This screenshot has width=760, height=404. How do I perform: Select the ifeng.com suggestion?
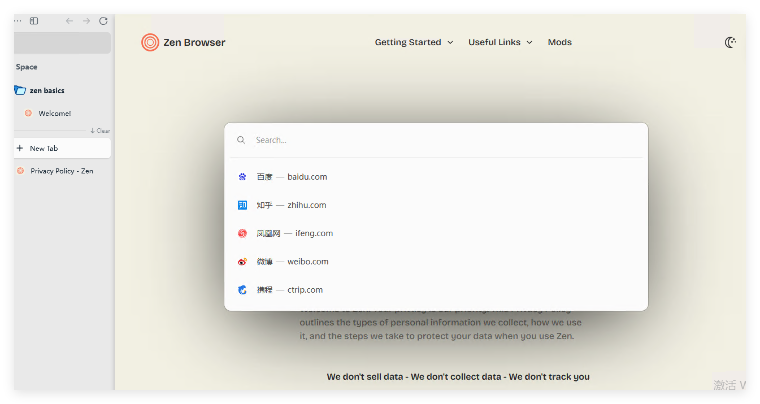click(x=436, y=233)
